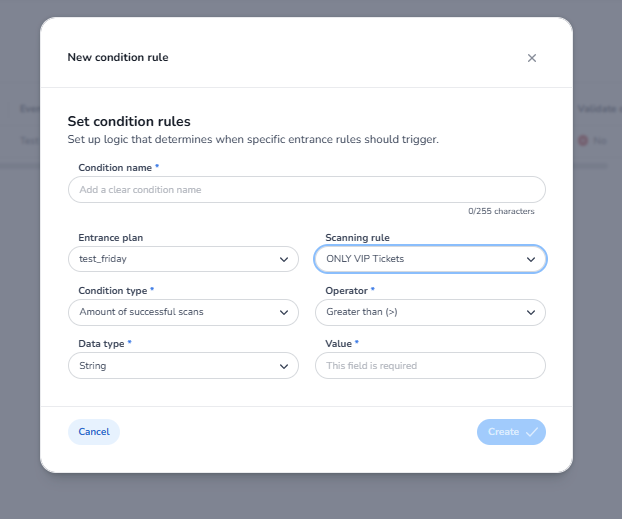This screenshot has width=622, height=519.
Task: Click the Value field label
Action: [x=339, y=344]
